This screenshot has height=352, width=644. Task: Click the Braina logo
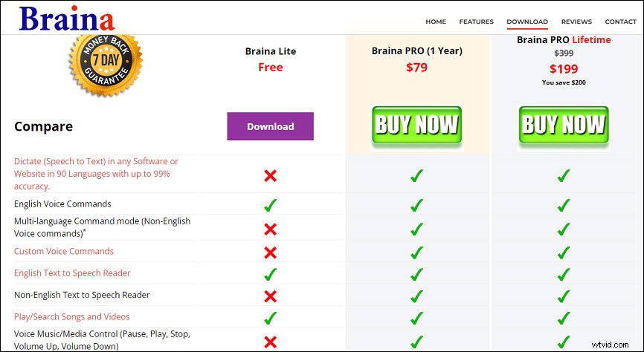click(67, 20)
